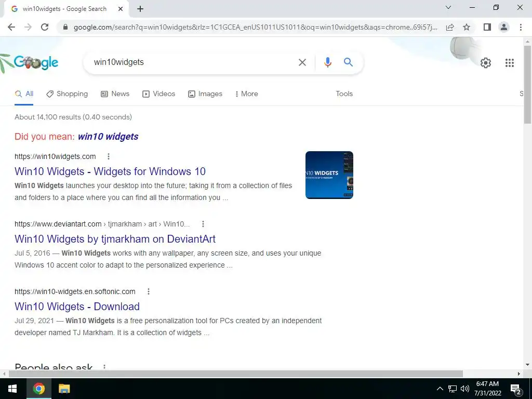Click the win10-widgets.en.softonic.com URL text
The height and width of the screenshot is (399, 532).
pyautogui.click(x=75, y=291)
